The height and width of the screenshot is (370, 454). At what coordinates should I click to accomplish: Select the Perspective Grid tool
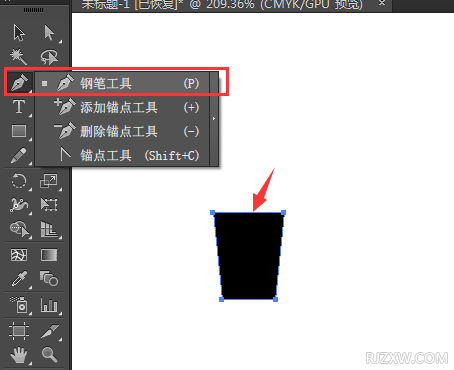[49, 229]
